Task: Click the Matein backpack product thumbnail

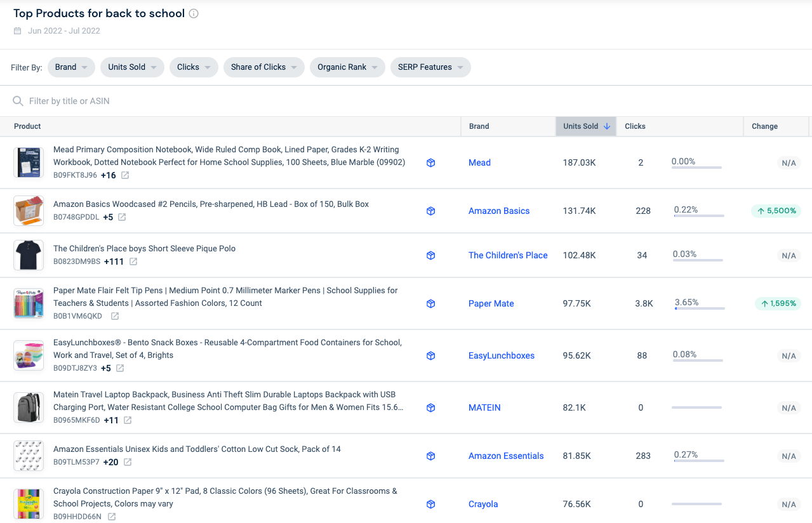Action: (28, 407)
